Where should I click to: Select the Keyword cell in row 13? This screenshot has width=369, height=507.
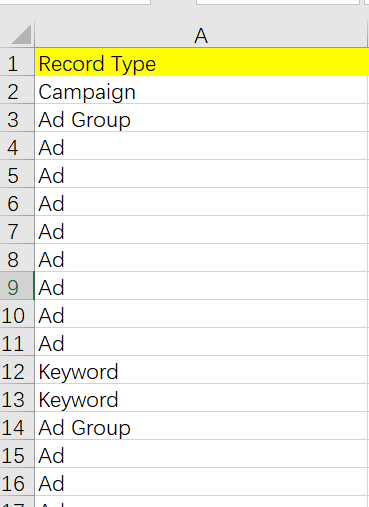coord(202,398)
